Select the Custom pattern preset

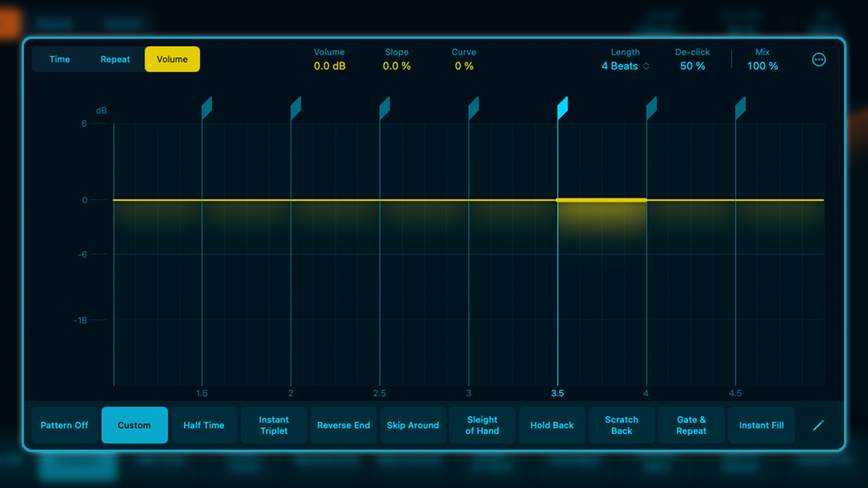coord(134,425)
